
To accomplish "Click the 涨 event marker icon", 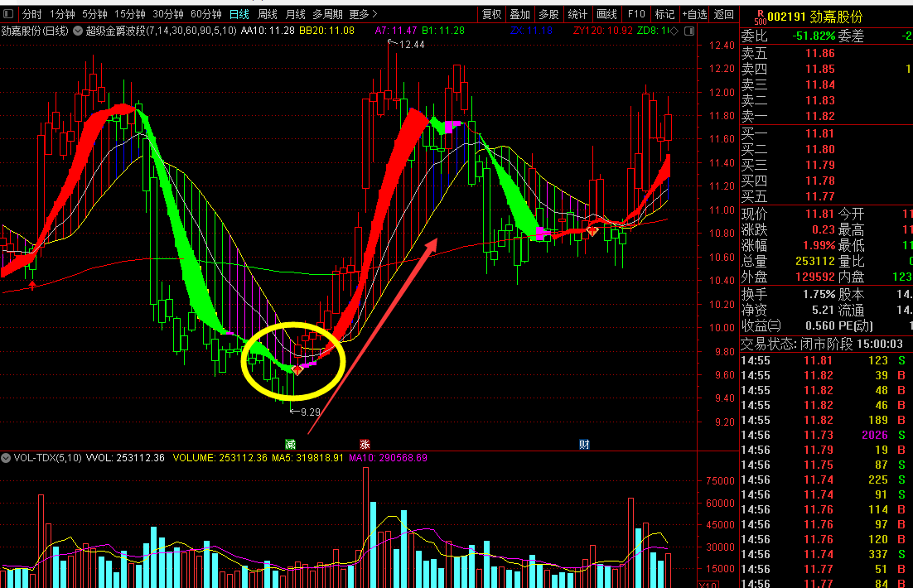I will click(365, 444).
